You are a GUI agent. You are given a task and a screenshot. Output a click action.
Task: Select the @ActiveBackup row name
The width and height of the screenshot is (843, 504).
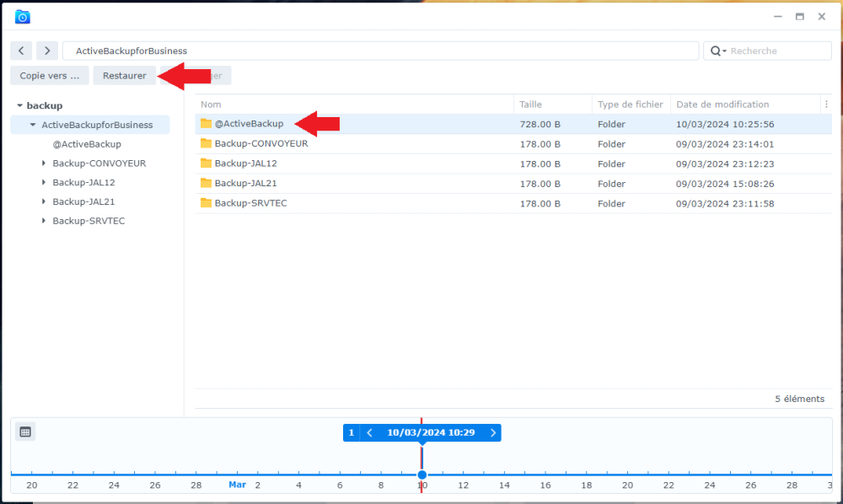pos(249,124)
